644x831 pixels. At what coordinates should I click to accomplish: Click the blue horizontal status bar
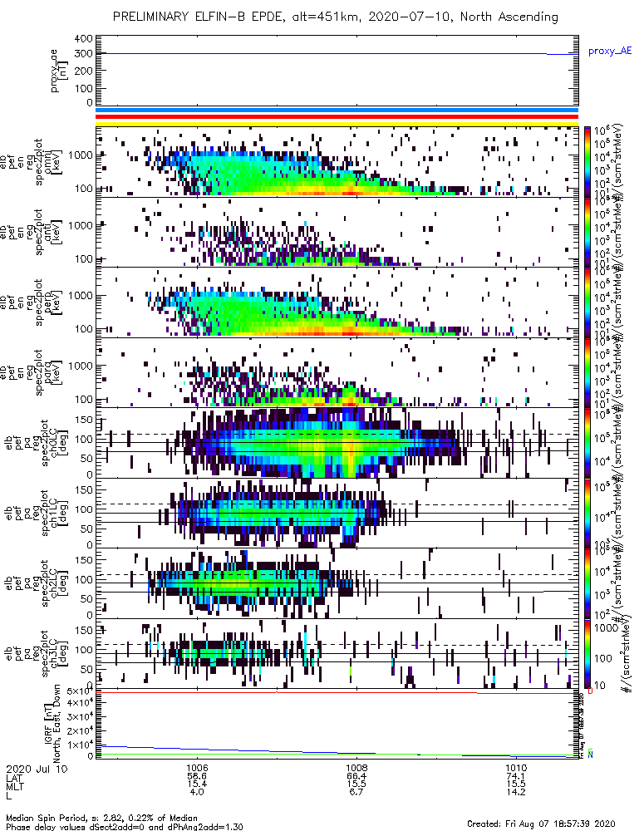tap(337, 111)
